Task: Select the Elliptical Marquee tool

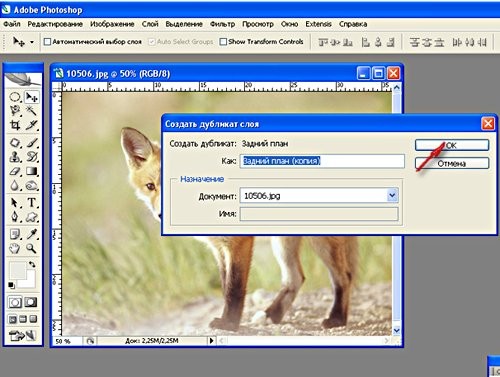Action: (x=15, y=97)
